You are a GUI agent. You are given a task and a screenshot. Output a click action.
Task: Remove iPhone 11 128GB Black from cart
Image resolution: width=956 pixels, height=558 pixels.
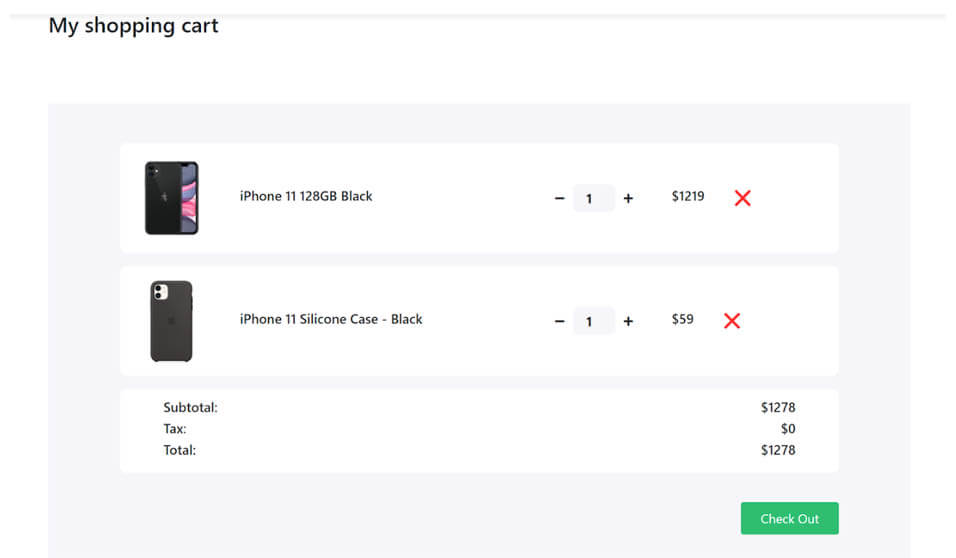[742, 198]
